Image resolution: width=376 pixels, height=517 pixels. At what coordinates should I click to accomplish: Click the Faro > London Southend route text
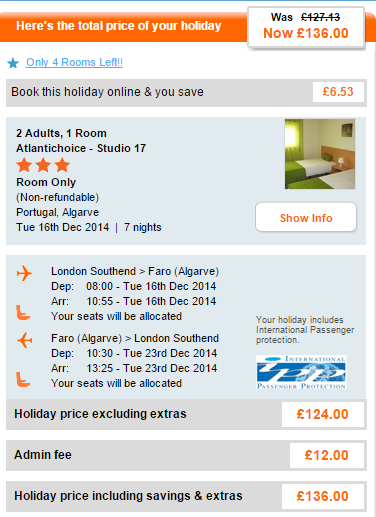pyautogui.click(x=135, y=338)
